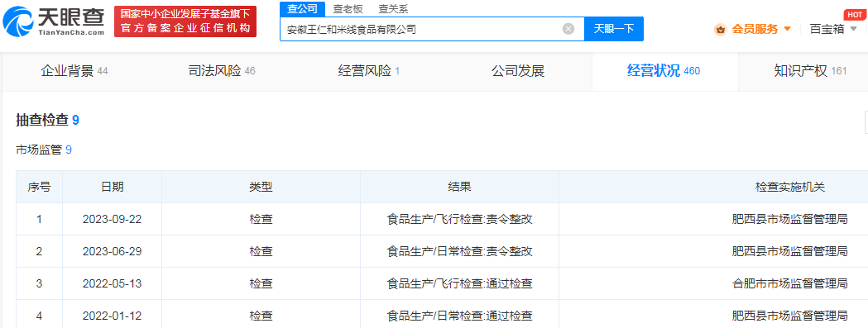This screenshot has width=868, height=328.
Task: Click the red 官方备案企业征信机构 banner
Action: coord(185,21)
